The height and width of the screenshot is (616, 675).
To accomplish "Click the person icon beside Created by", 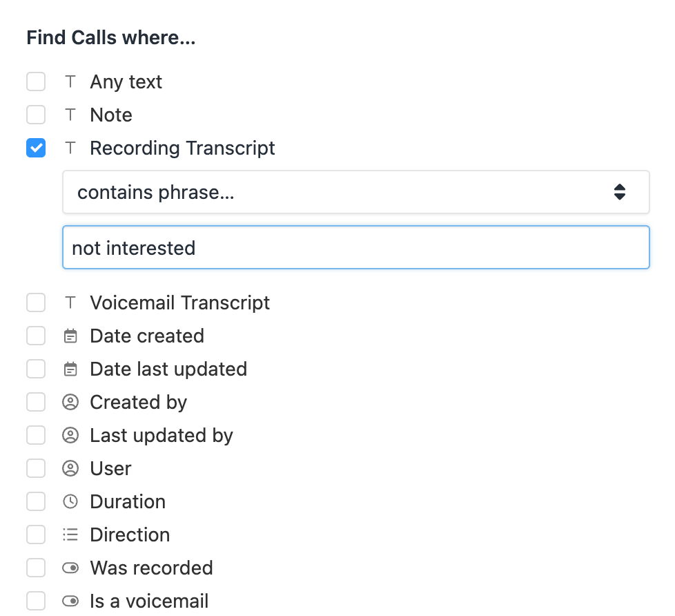I will click(70, 403).
